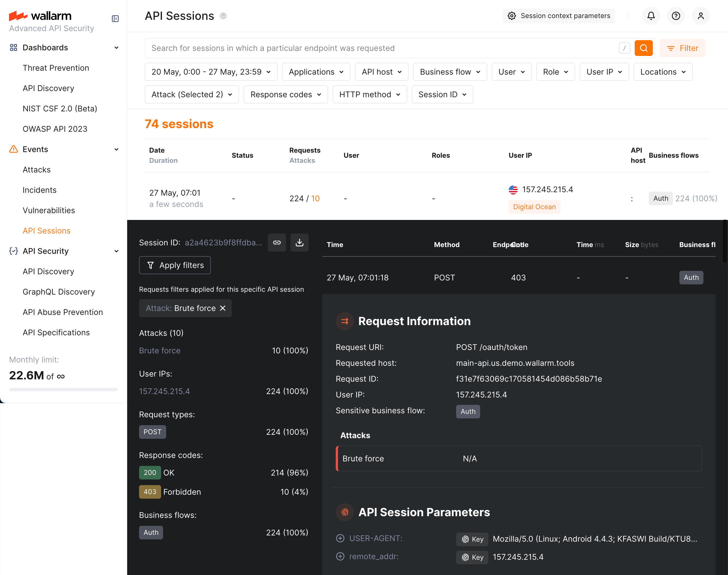Collapse the left sidebar panel
The image size is (728, 575).
[115, 18]
